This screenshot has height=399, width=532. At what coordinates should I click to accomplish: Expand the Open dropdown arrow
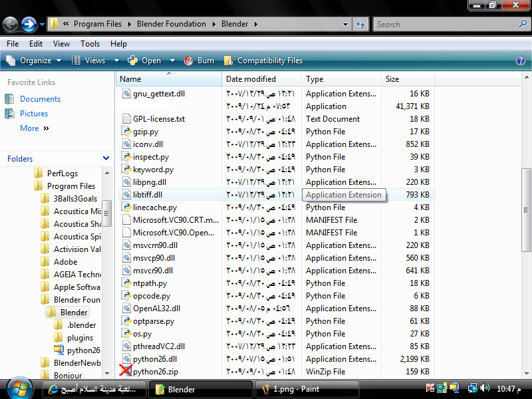click(x=172, y=61)
